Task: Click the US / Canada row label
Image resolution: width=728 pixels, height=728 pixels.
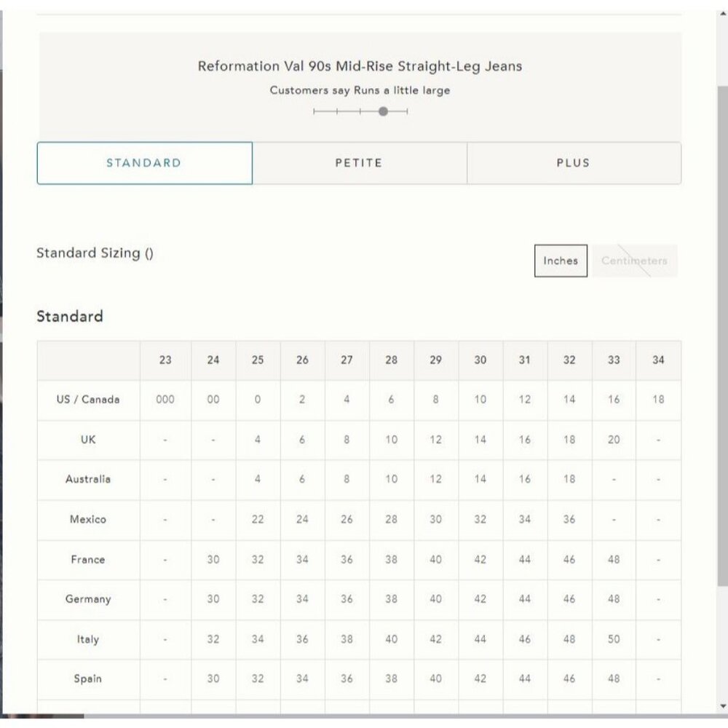Action: (x=88, y=399)
